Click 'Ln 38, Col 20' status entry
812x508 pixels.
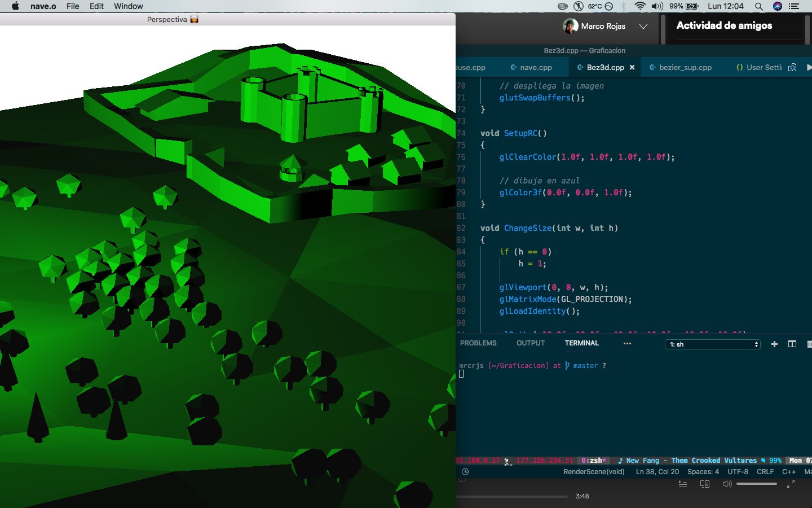pyautogui.click(x=657, y=472)
